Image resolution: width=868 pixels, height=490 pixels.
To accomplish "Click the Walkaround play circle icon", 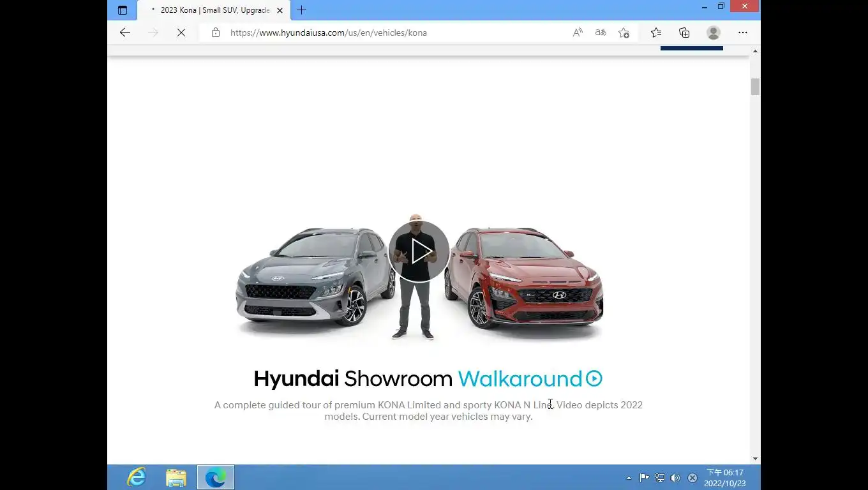I will tap(594, 378).
